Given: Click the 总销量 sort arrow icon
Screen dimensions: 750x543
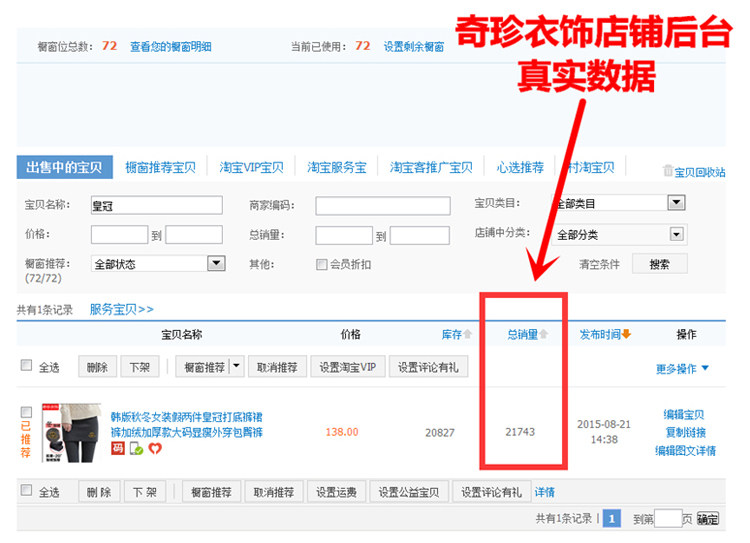Looking at the screenshot, I should click(544, 334).
